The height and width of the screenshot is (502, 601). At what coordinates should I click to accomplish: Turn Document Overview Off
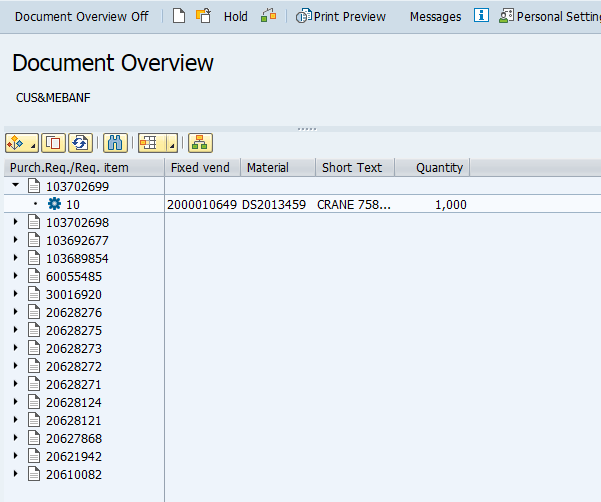81,16
